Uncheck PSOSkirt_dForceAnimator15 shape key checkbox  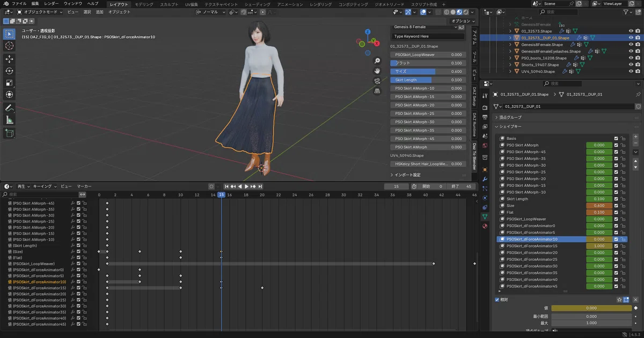616,246
